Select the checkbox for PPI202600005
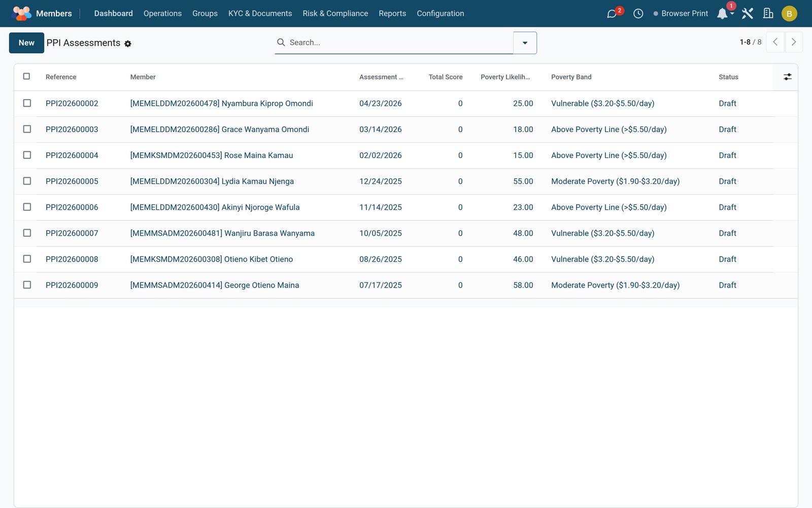The height and width of the screenshot is (508, 812). click(27, 181)
